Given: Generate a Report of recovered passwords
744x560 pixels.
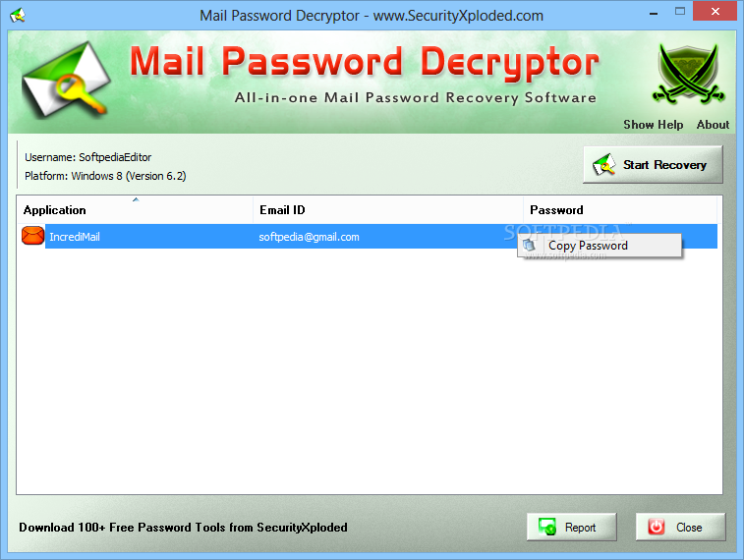Looking at the screenshot, I should [x=571, y=527].
